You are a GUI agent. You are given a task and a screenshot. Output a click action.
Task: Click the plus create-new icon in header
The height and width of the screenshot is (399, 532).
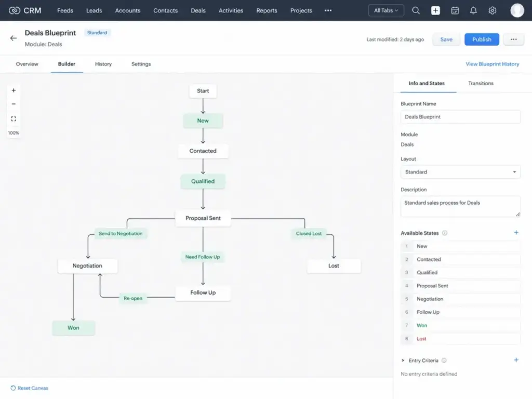click(435, 10)
